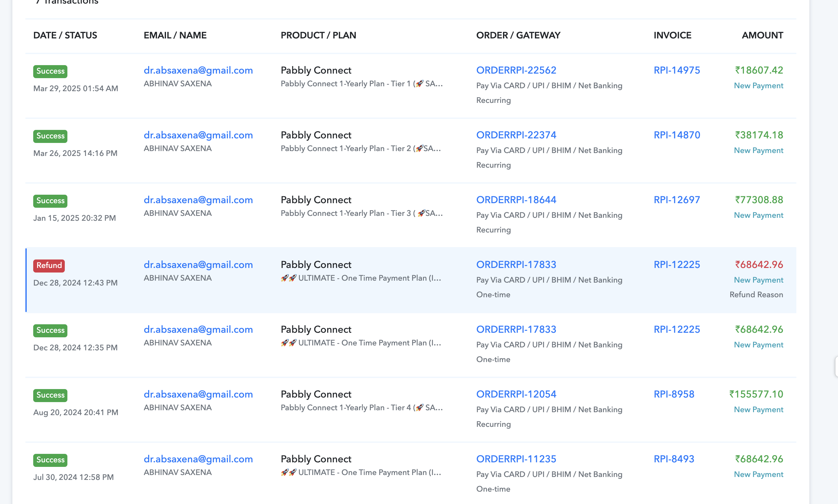Open email link in Mar 29, 2025 row
Image resolution: width=838 pixels, height=504 pixels.
point(198,70)
